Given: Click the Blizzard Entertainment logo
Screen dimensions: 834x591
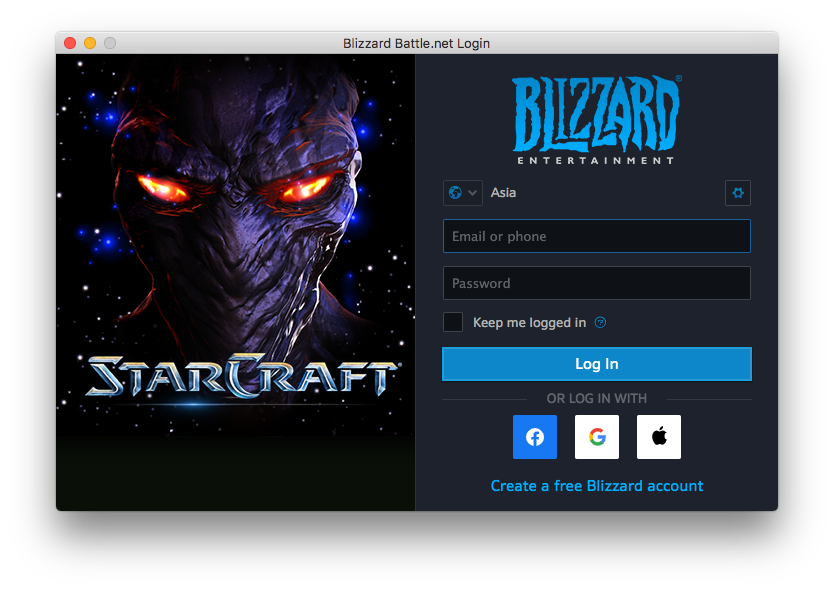Looking at the screenshot, I should [596, 120].
